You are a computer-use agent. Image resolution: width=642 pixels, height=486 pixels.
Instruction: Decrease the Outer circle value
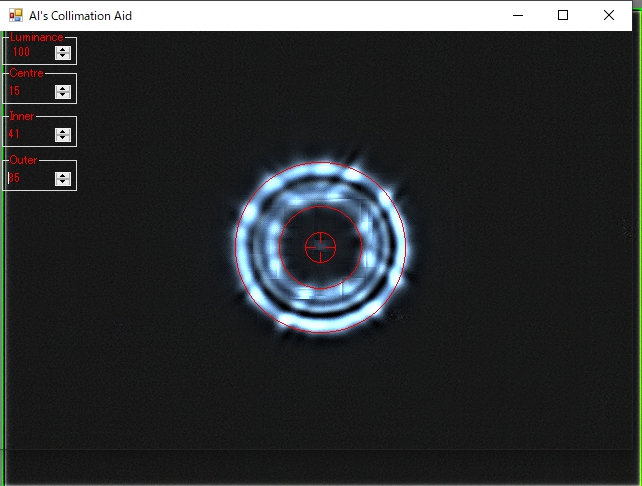63,182
